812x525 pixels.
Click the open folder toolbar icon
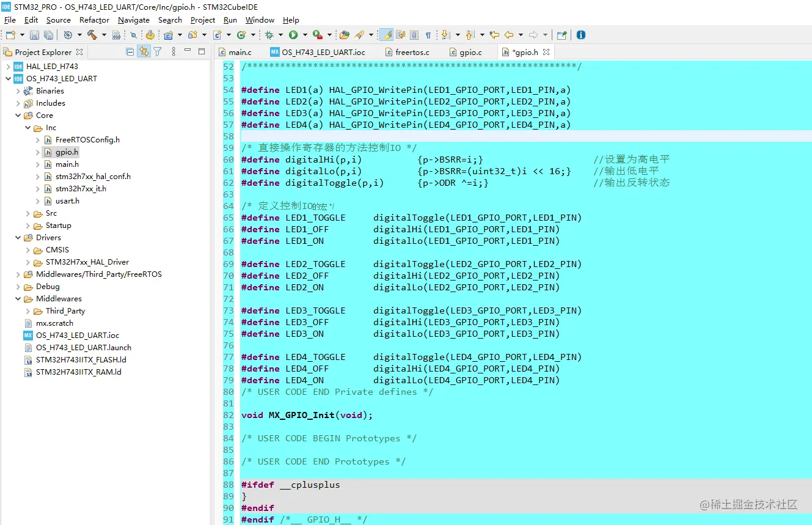pyautogui.click(x=345, y=35)
